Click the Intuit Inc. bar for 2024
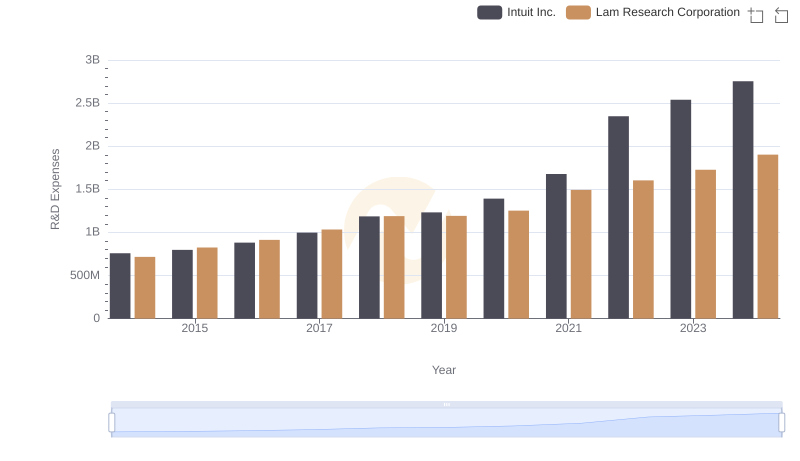 (743, 200)
